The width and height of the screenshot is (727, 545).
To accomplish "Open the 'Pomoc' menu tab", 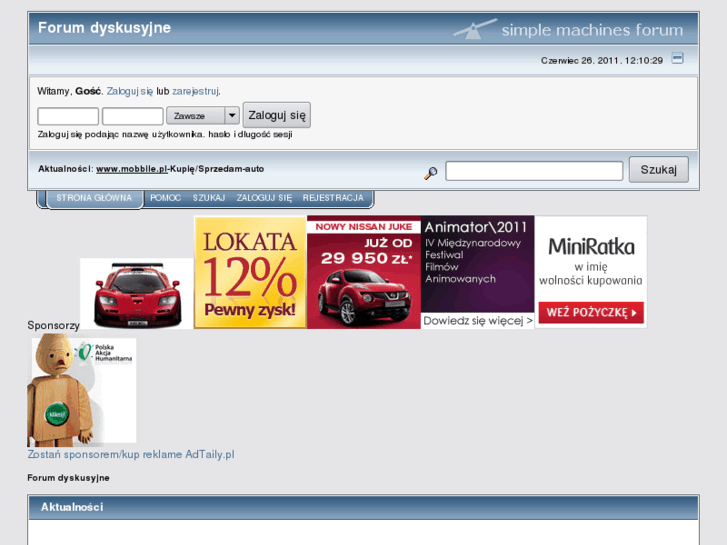I will click(x=165, y=198).
